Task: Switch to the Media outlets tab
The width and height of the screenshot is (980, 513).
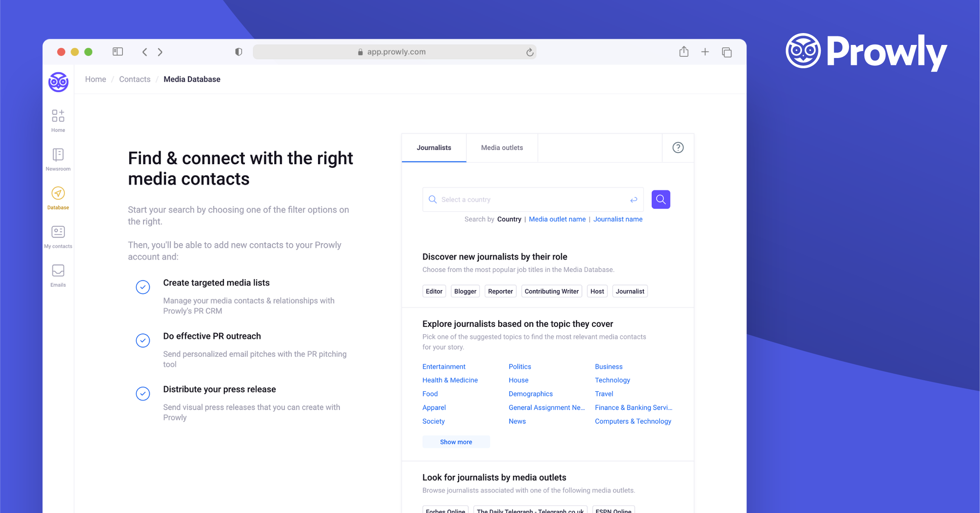Action: tap(502, 147)
